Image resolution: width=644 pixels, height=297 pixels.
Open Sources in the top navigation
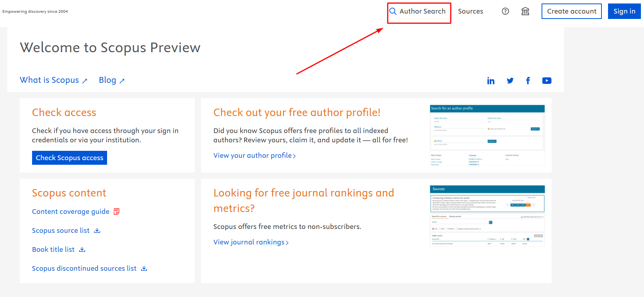point(470,11)
